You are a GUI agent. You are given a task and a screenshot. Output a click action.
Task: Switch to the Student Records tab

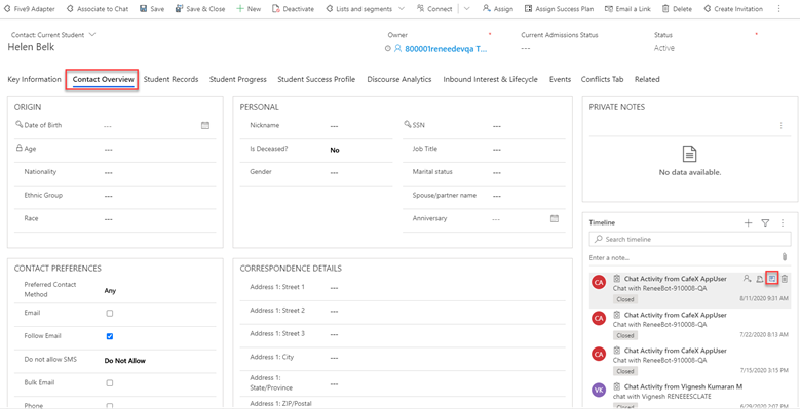(170, 80)
